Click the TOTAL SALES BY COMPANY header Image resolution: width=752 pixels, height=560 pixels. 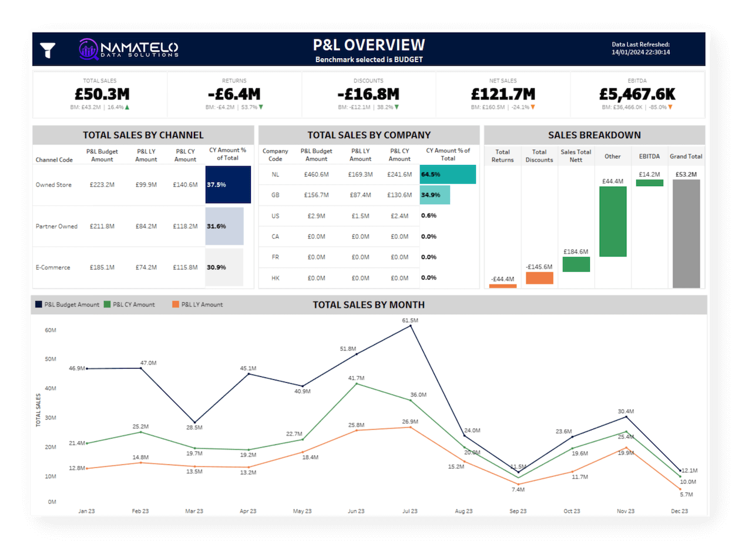click(x=369, y=135)
